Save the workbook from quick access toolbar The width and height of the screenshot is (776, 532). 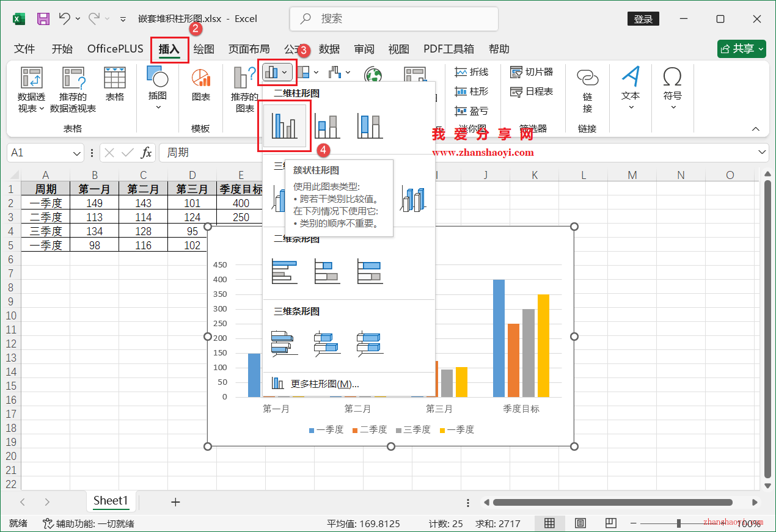point(43,18)
